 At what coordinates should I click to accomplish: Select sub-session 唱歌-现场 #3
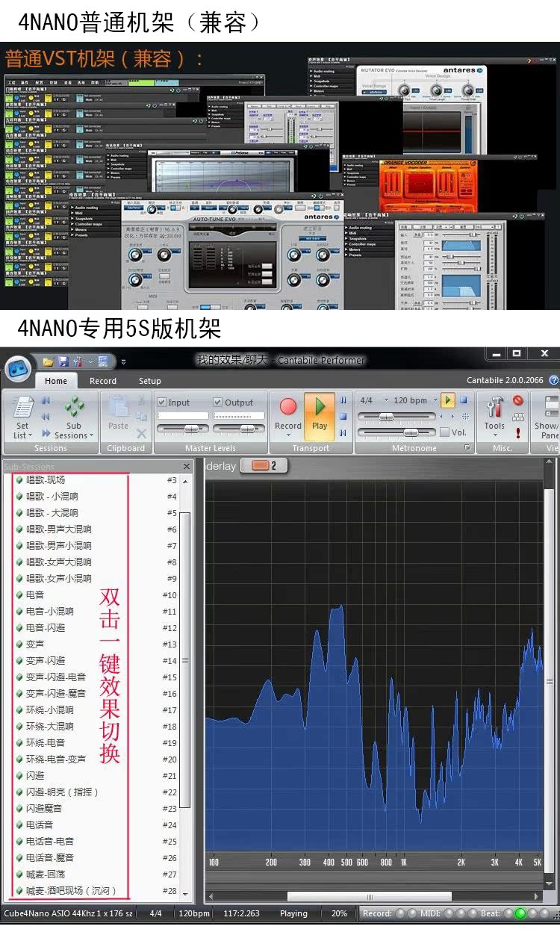pyautogui.click(x=96, y=479)
